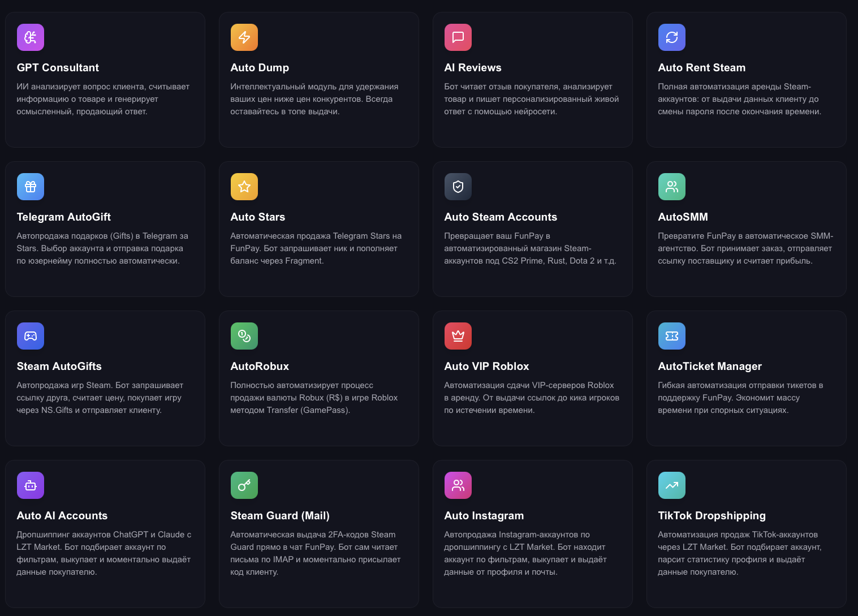This screenshot has height=616, width=858.
Task: Click the description starting 'Превратите FunPay в автоматическое'
Action: click(x=745, y=248)
